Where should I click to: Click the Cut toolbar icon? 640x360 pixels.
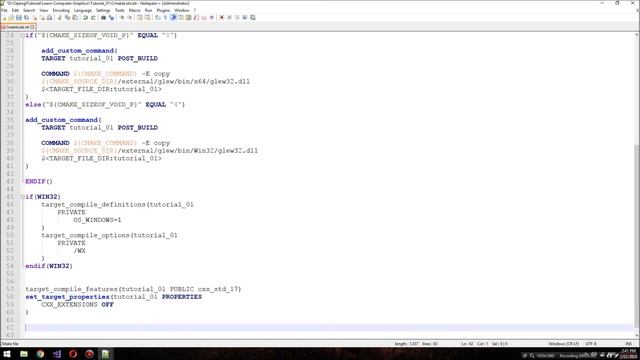[x=59, y=18]
